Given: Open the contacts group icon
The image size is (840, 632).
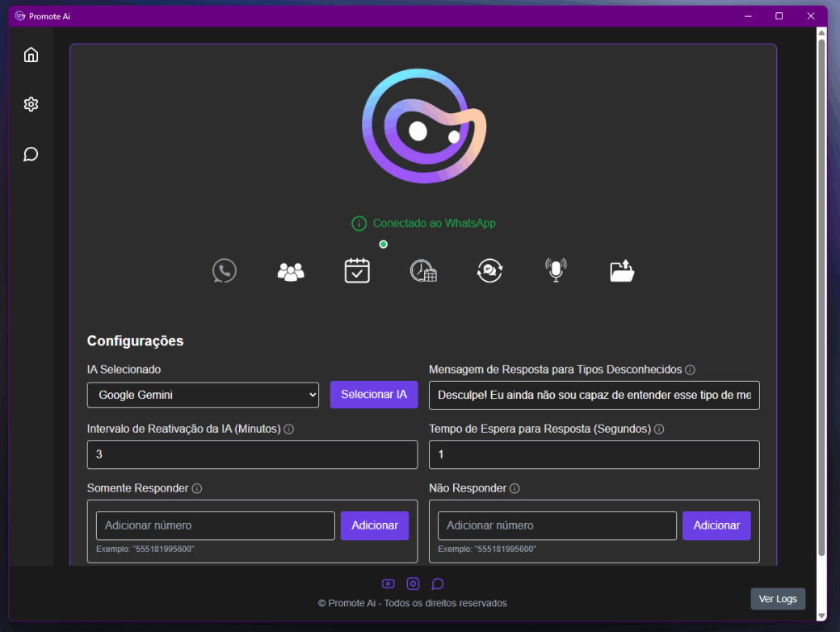Looking at the screenshot, I should (x=291, y=270).
